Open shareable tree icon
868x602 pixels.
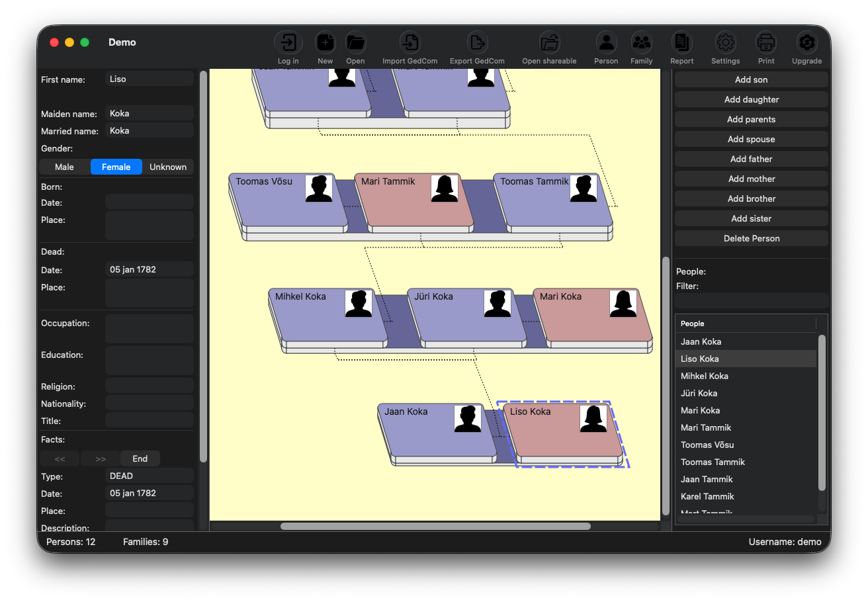tap(548, 44)
